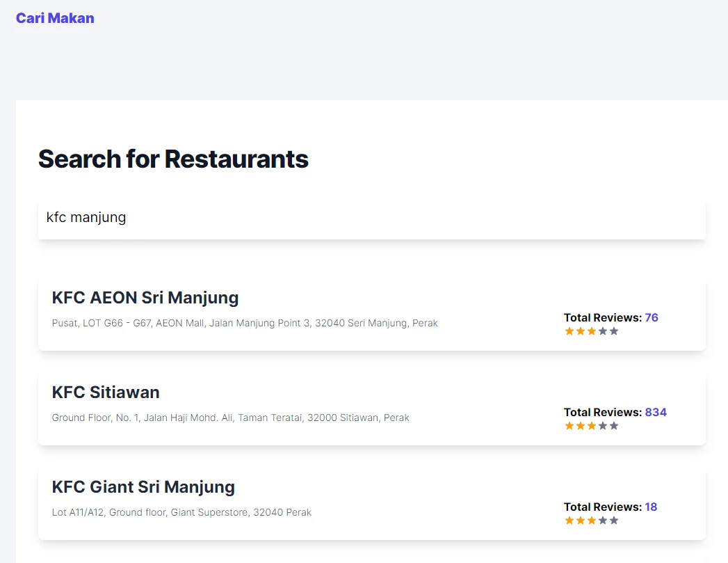Screen dimensions: 728x563
Task: Click the 18 total reviews count
Action: [x=651, y=507]
